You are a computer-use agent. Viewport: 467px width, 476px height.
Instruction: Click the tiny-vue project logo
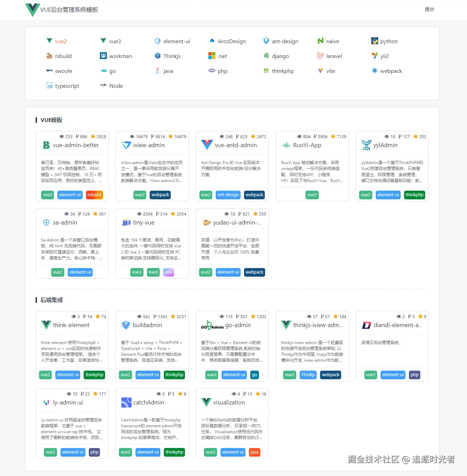126,223
